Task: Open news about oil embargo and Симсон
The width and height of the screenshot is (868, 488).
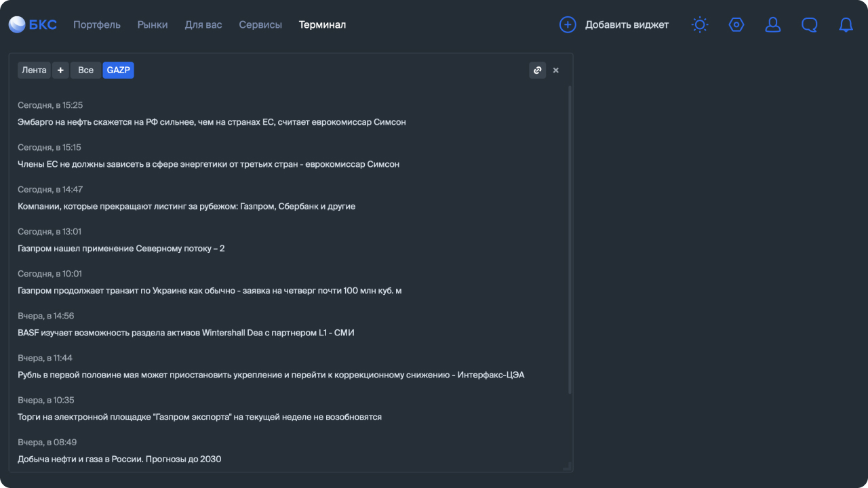Action: [212, 122]
